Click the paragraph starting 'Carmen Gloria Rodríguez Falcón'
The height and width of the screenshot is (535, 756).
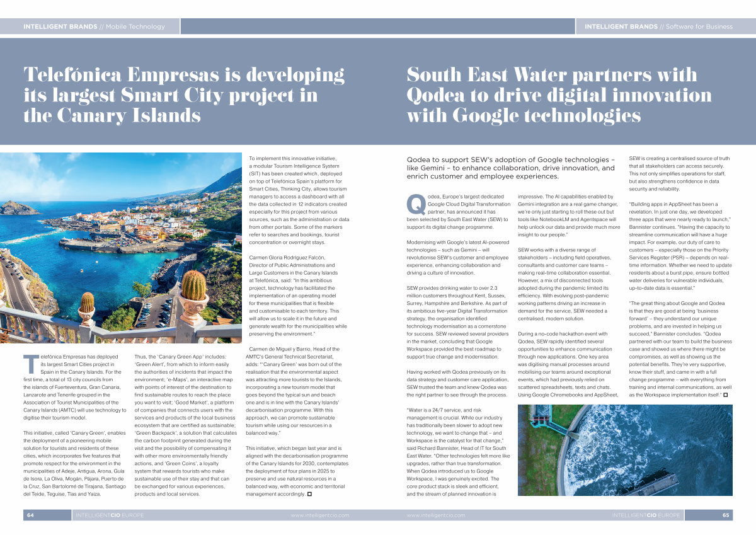tap(298, 295)
